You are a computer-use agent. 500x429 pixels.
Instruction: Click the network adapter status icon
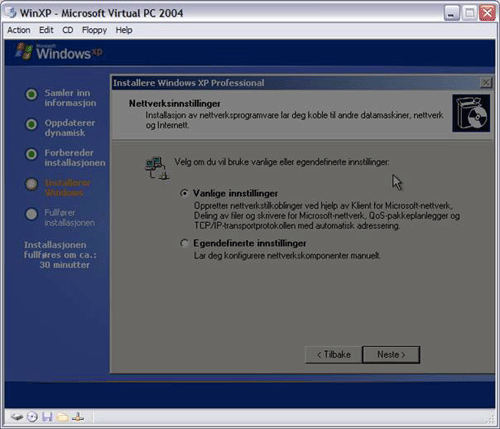[x=78, y=417]
